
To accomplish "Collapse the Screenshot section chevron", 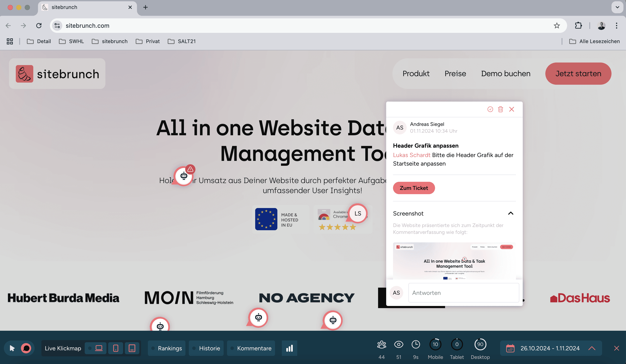I will pyautogui.click(x=511, y=213).
